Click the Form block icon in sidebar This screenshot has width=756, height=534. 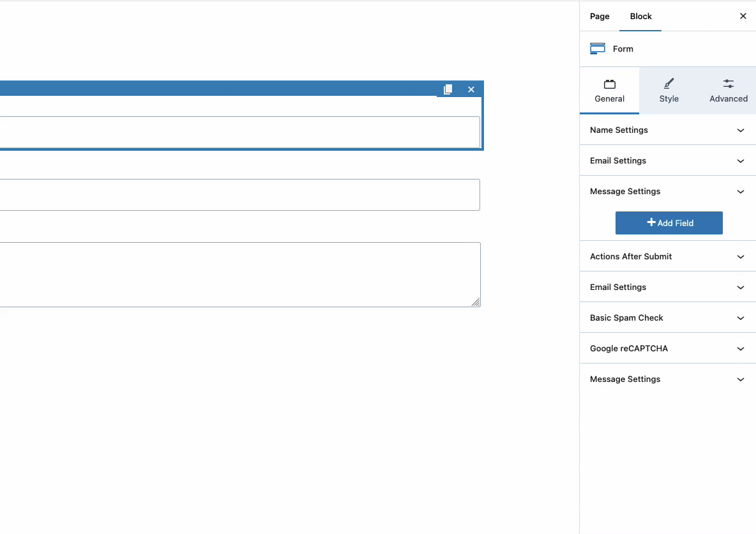(x=597, y=48)
